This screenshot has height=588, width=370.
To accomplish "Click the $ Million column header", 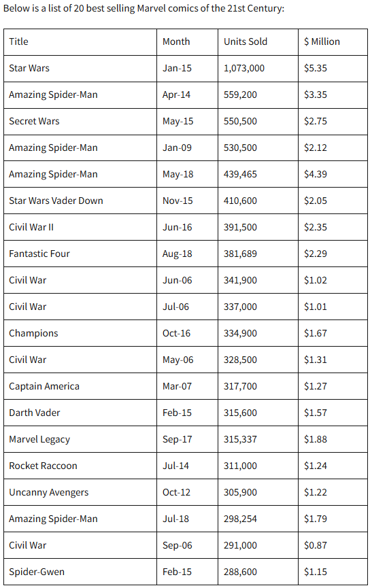I will 333,42.
